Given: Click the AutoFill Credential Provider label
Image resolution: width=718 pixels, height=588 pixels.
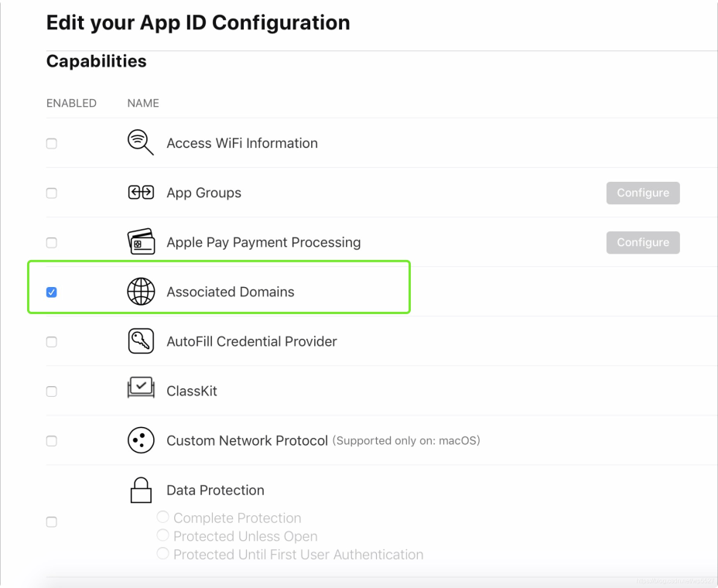Looking at the screenshot, I should point(252,342).
